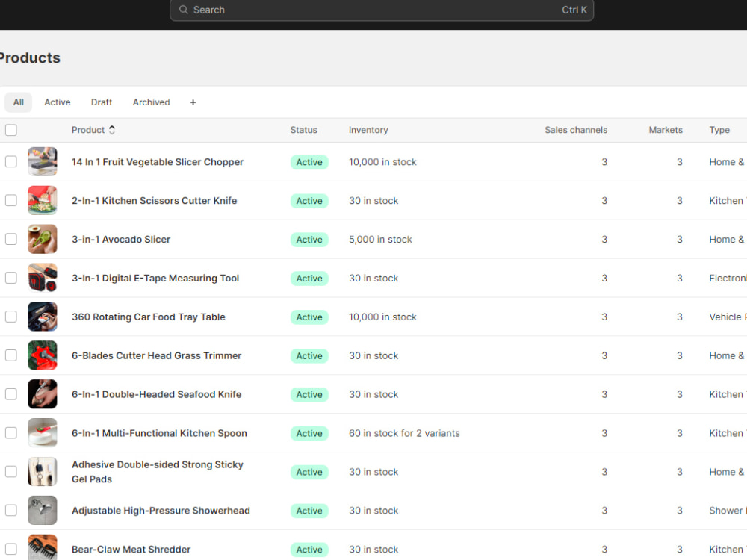Open Adjustable High-Pressure Showerhead product
Image resolution: width=747 pixels, height=560 pixels.
click(x=161, y=511)
